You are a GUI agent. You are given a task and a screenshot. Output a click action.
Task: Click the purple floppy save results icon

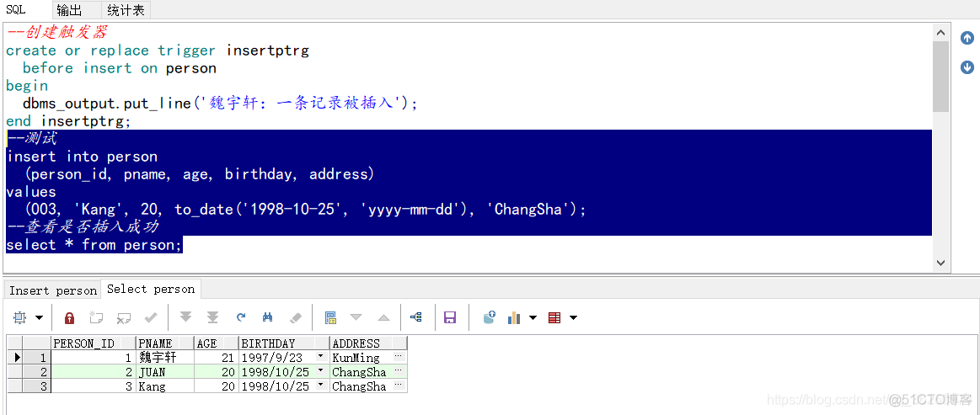[449, 317]
